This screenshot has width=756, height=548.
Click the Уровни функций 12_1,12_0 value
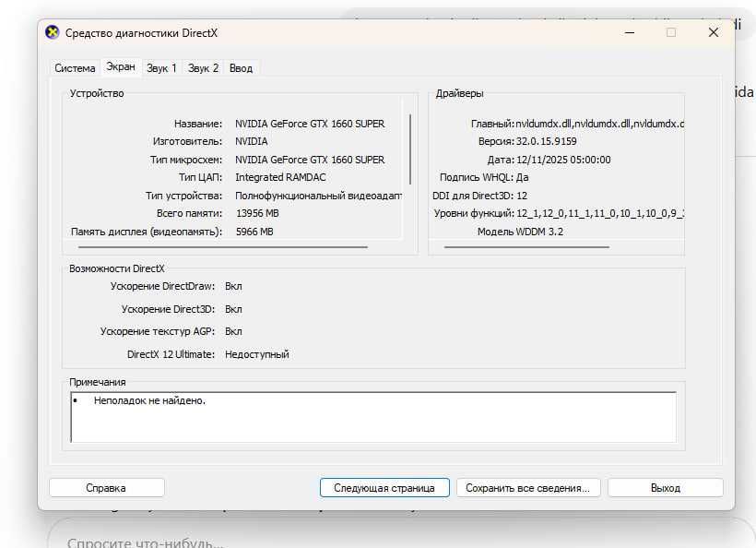click(600, 213)
